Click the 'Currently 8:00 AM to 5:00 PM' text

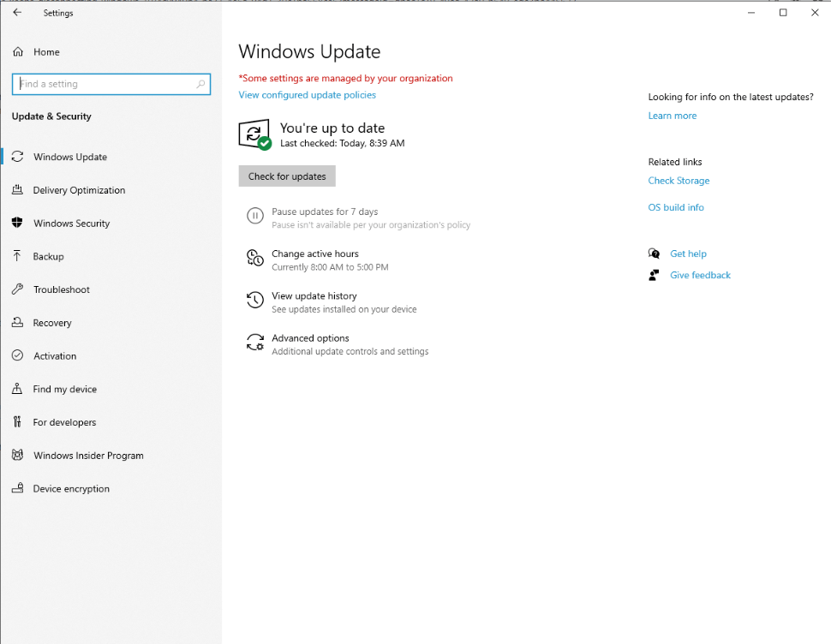(x=330, y=267)
